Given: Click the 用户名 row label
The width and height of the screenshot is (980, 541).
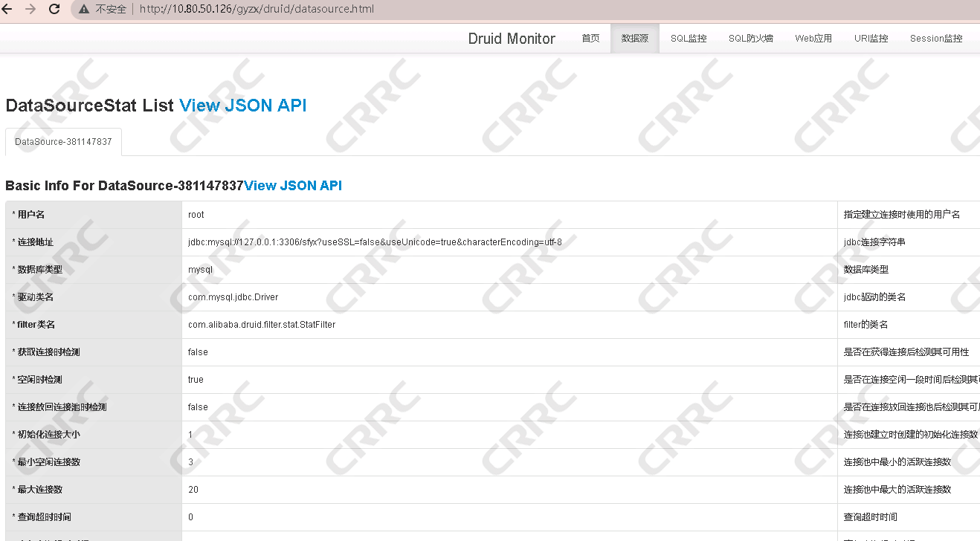Looking at the screenshot, I should (28, 215).
